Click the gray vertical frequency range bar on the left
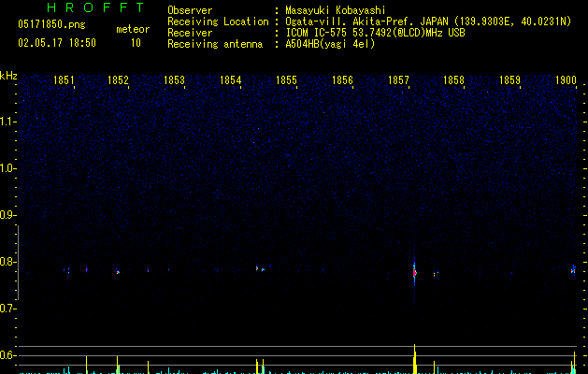Image resolution: width=588 pixels, height=374 pixels. click(18, 262)
